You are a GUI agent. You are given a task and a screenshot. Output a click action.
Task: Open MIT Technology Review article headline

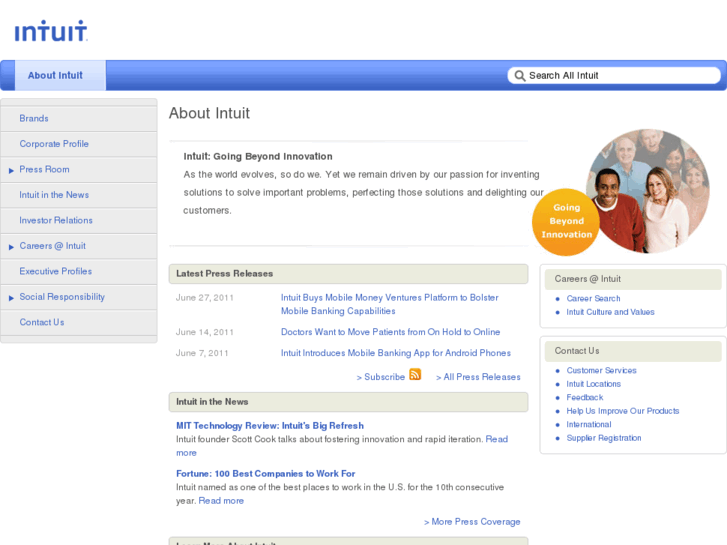tap(270, 426)
